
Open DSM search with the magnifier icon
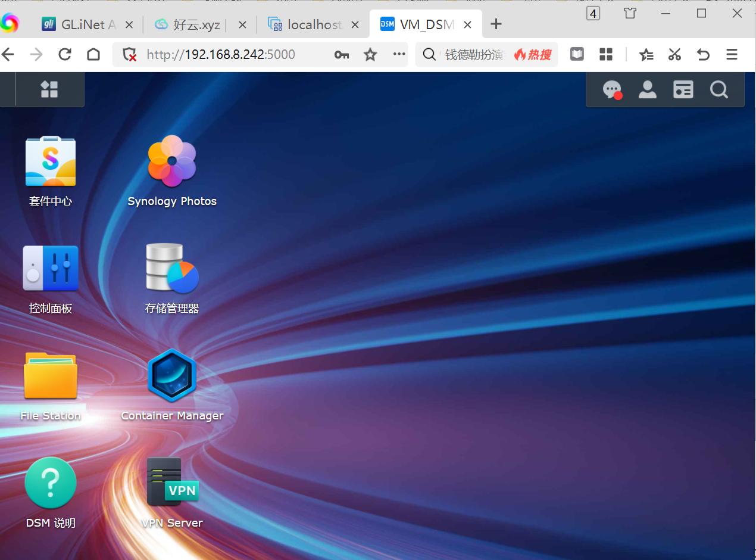tap(718, 89)
